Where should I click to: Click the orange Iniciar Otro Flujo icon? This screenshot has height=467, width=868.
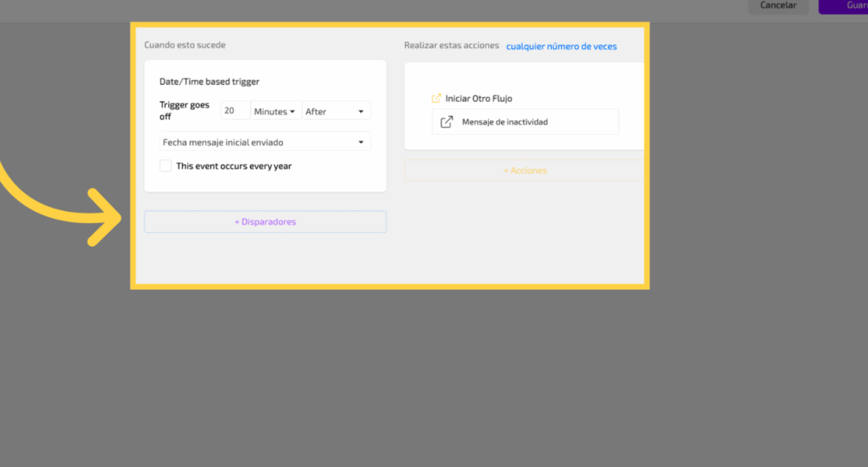437,98
